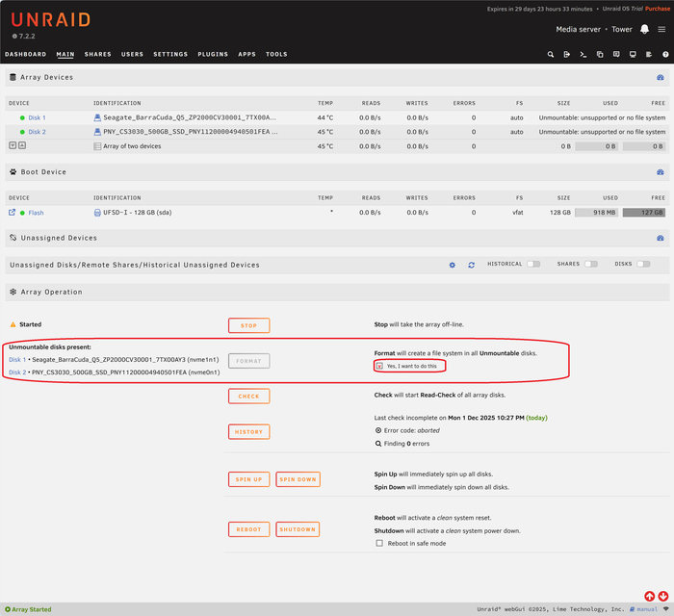674x616 pixels.
Task: Enable the Shares switch
Action: click(590, 264)
